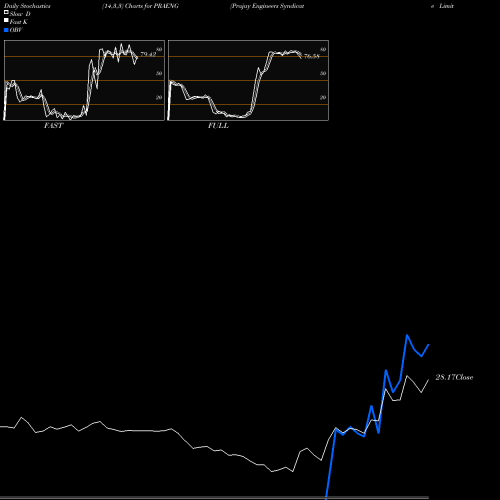Select the 'Slow D' legend label
The width and height of the screenshot is (500, 500).
pos(20,14)
